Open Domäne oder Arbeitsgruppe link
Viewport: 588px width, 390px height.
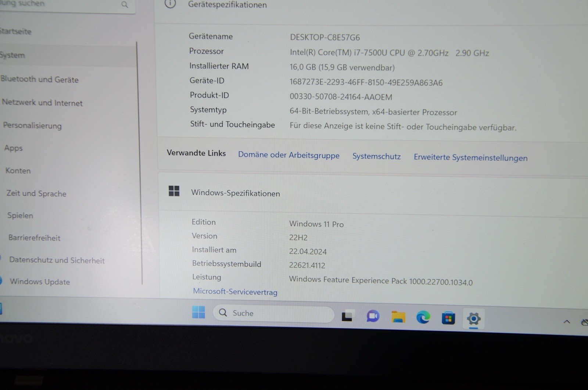tap(288, 155)
